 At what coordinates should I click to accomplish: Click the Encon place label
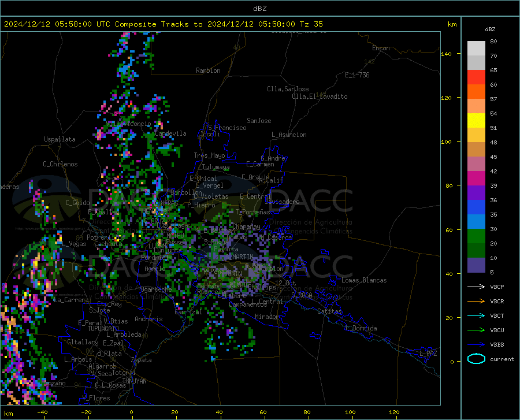pos(381,48)
